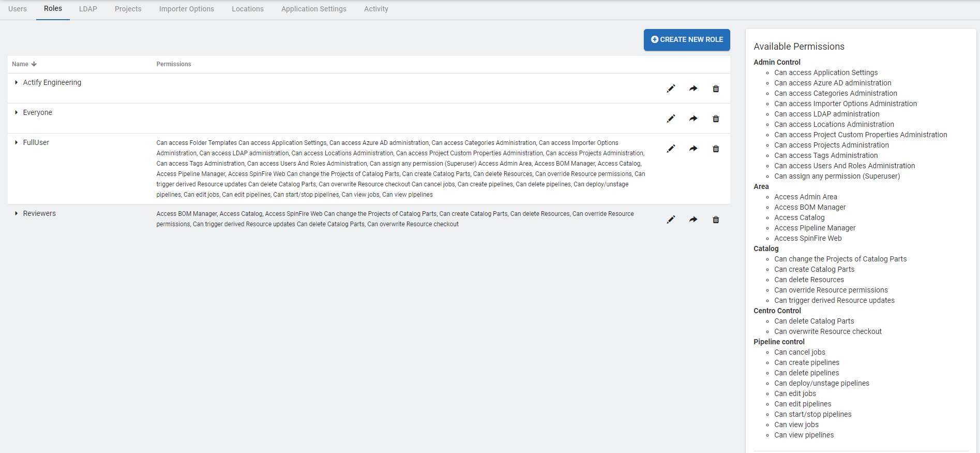Viewport: 980px width, 453px height.
Task: Delete the Actify Engineering role via trash icon
Action: click(716, 89)
